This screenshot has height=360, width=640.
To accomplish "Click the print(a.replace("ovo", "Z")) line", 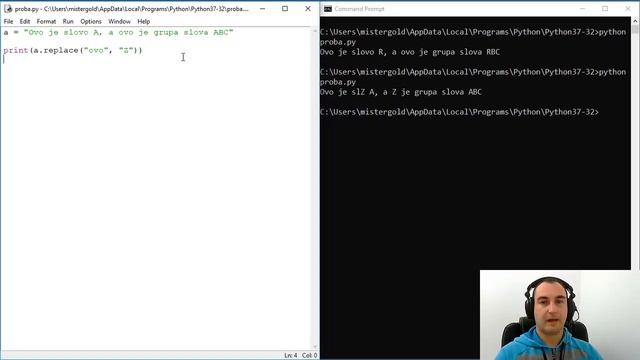I will tap(73, 50).
